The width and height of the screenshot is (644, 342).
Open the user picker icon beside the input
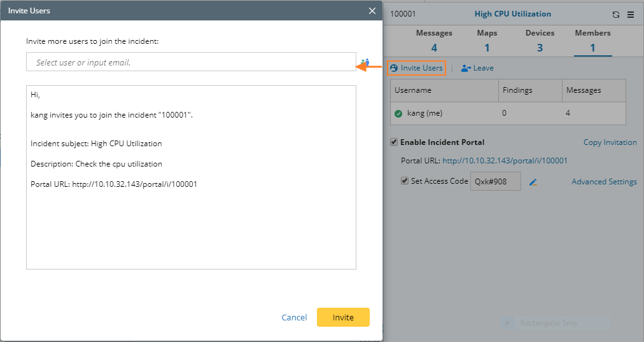365,62
